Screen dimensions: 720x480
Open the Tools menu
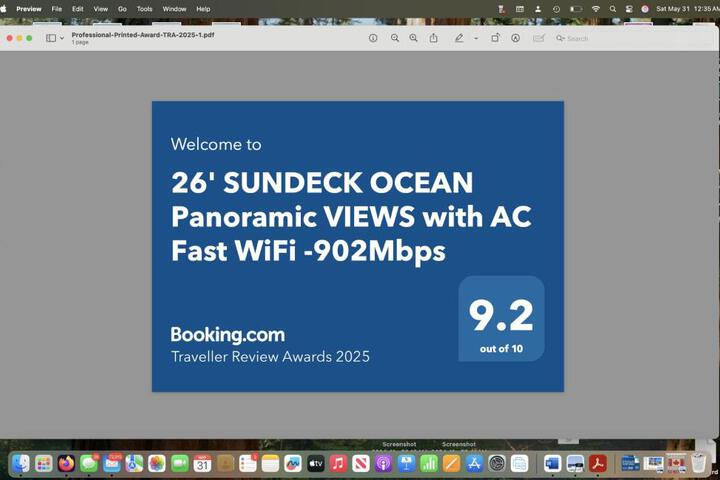(144, 9)
